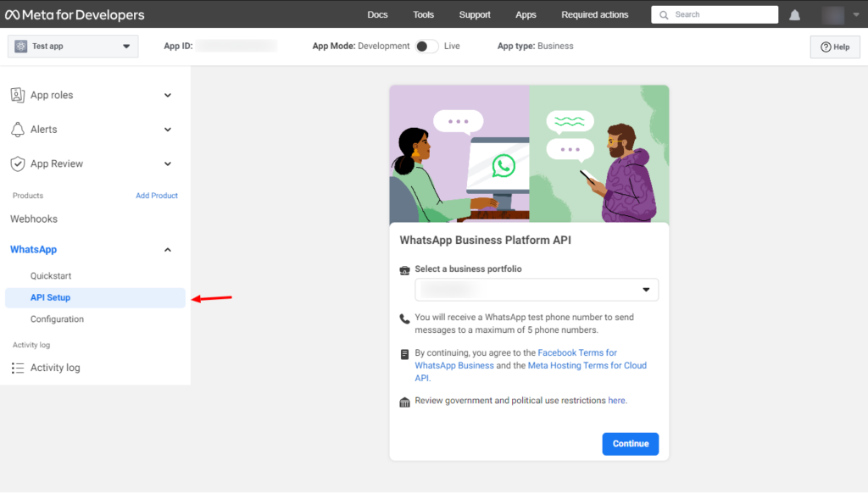Open the Docs menu in top bar
This screenshot has width=868, height=493.
pyautogui.click(x=377, y=14)
